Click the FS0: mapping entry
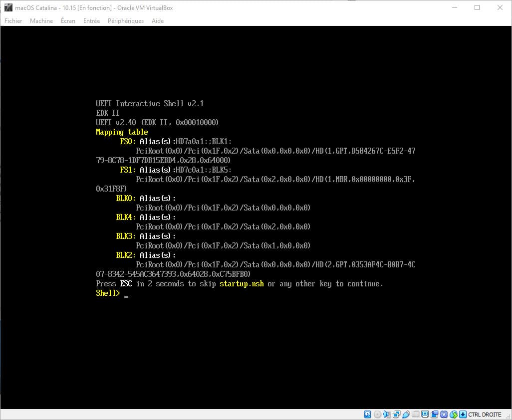Image resolution: width=512 pixels, height=420 pixels. pos(128,141)
